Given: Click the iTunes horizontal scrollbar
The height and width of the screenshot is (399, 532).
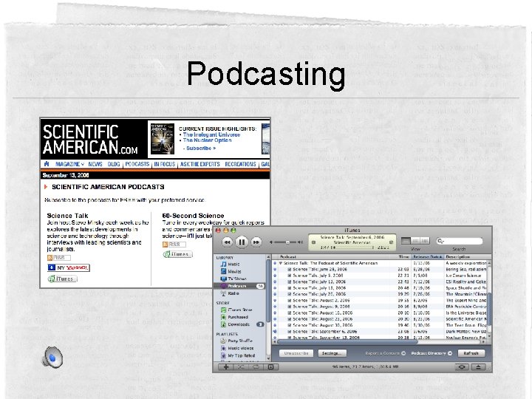Looking at the screenshot, I should (x=348, y=341).
